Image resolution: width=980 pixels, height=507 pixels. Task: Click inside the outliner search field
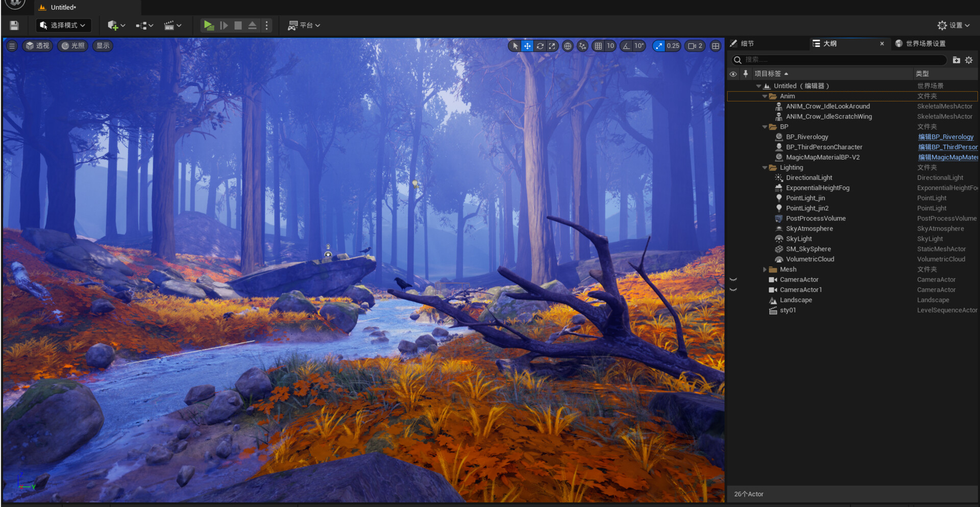[x=837, y=60]
